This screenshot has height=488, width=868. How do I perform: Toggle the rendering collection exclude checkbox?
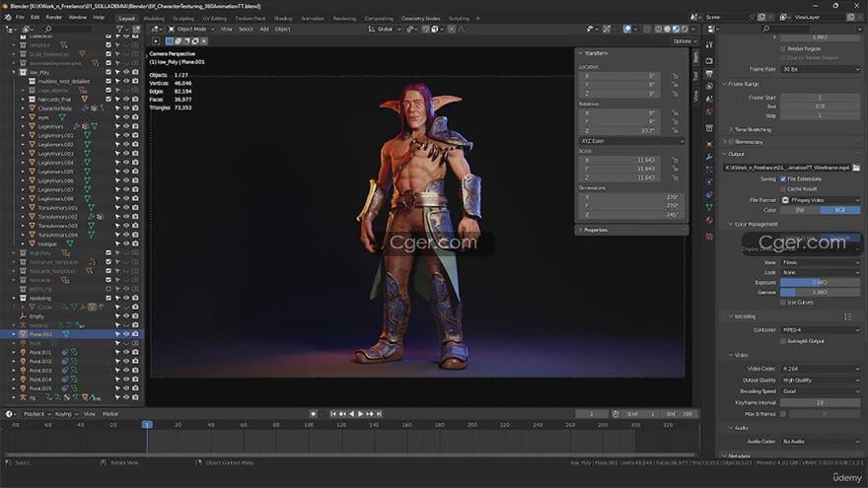[x=108, y=298]
